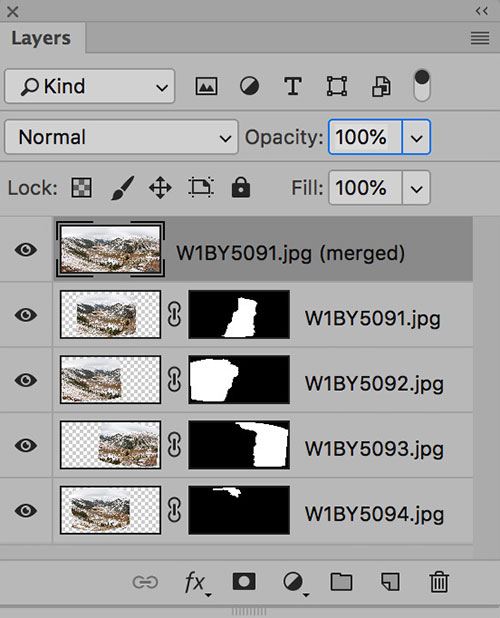Screen dimensions: 500x618
Task: Select W1BY5091.jpg layer image thumbnail
Action: point(110,315)
